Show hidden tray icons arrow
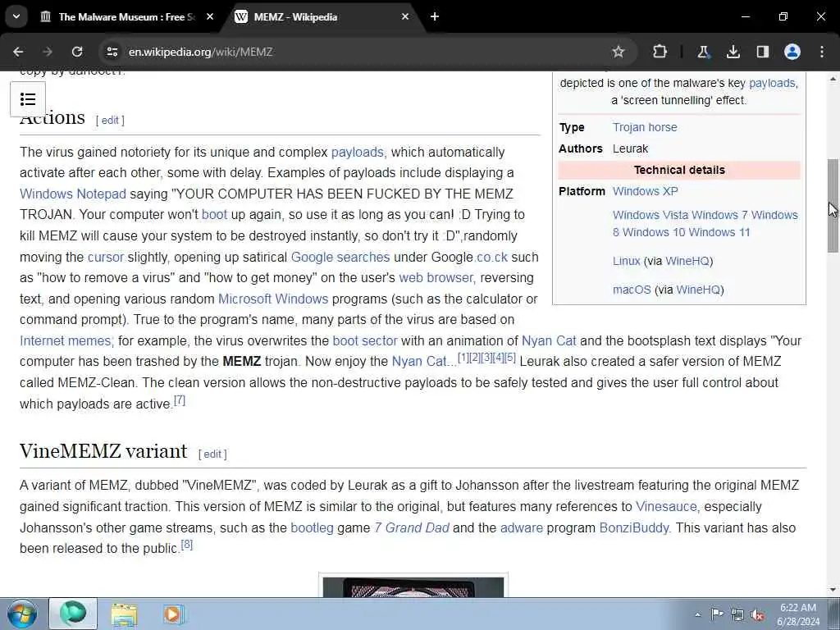The image size is (840, 630). [697, 614]
